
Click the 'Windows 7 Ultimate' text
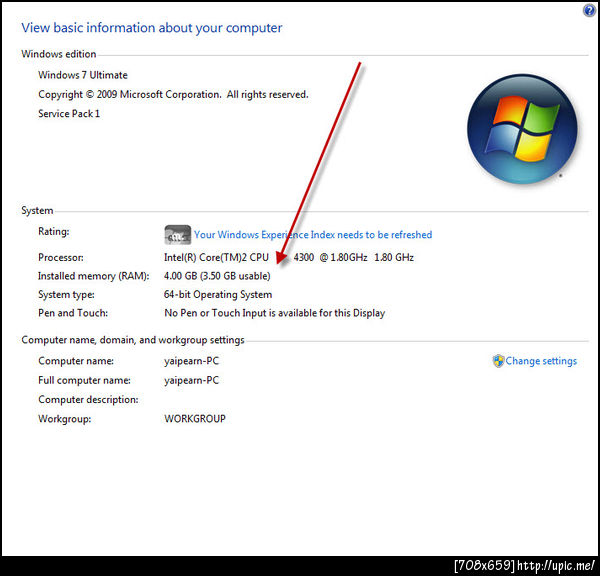83,75
